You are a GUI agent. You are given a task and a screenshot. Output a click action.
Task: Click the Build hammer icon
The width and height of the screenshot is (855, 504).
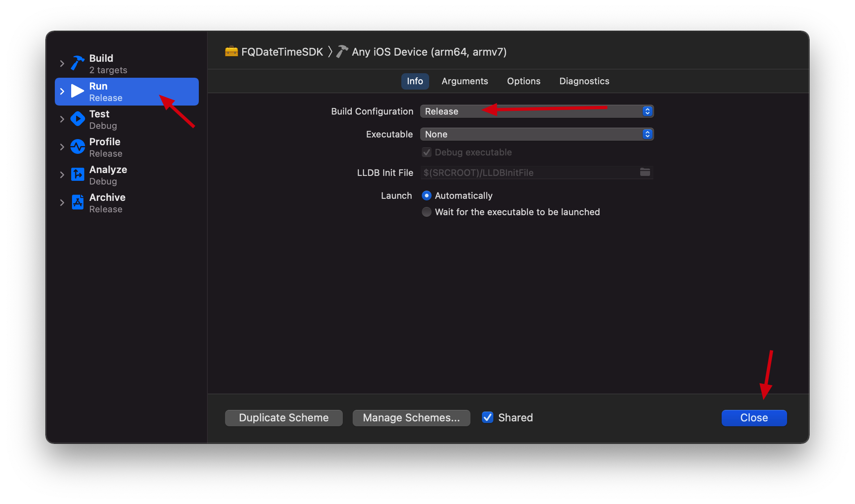point(77,63)
